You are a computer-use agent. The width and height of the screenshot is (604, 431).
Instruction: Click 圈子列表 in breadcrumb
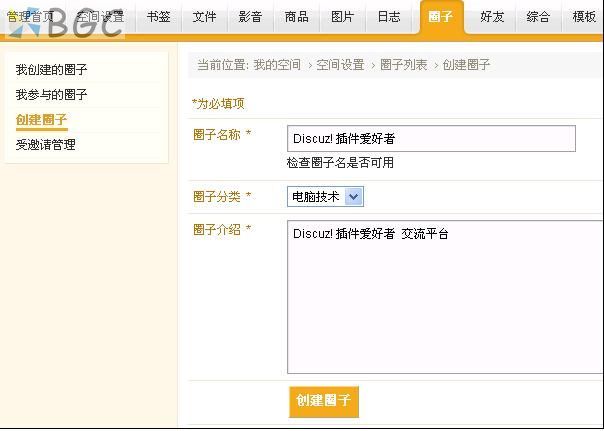click(404, 65)
